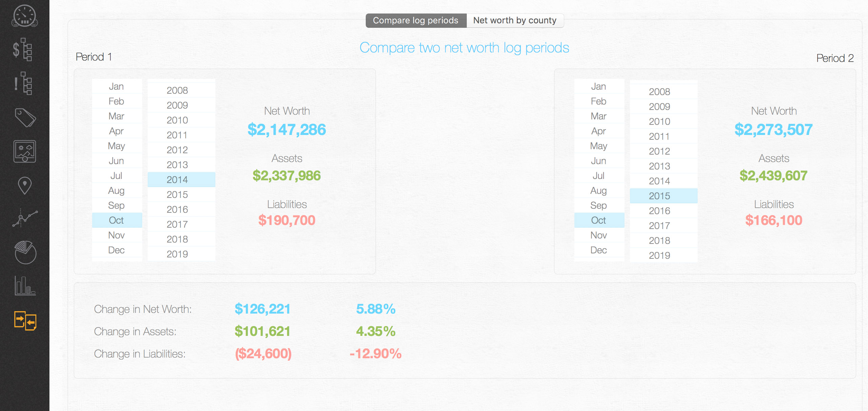868x411 pixels.
Task: Choose 2012 in Period 1 year list
Action: [181, 150]
